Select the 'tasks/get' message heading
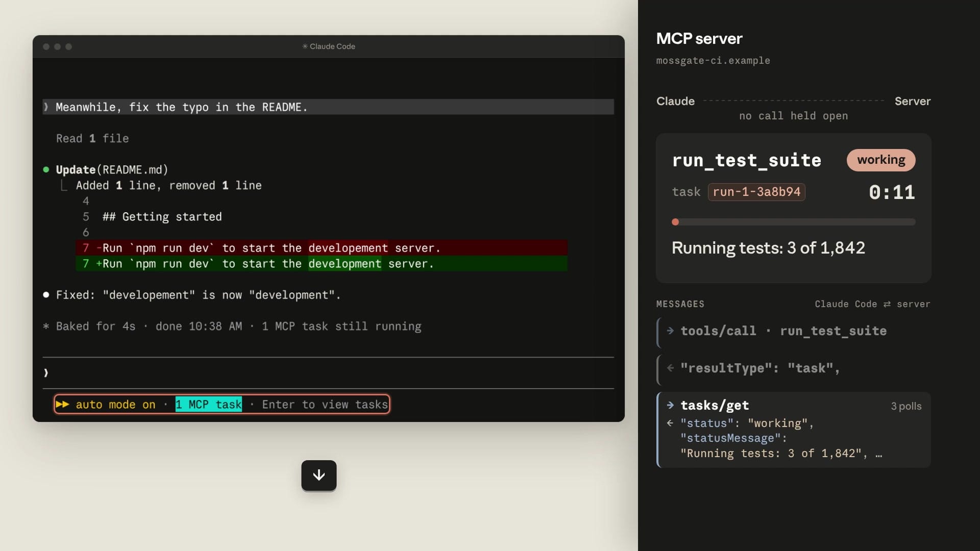The height and width of the screenshot is (551, 980). [x=715, y=406]
